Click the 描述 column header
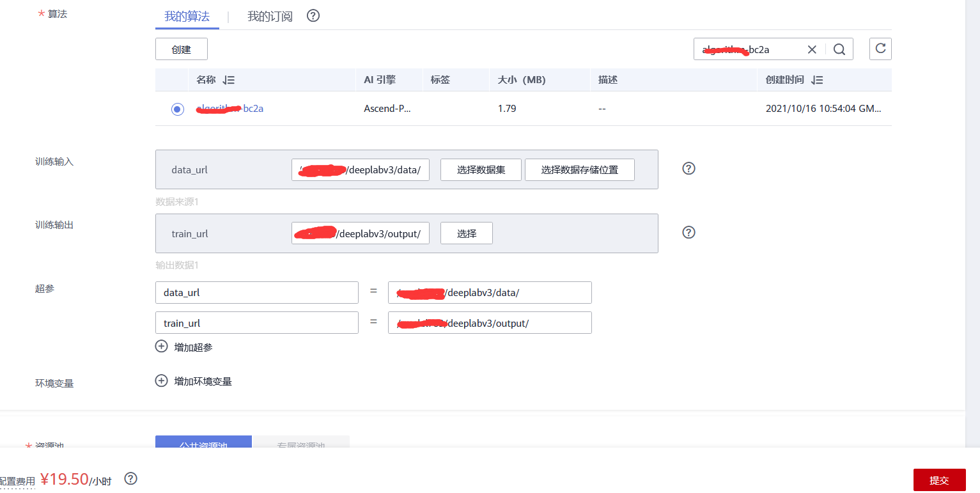 (x=608, y=80)
